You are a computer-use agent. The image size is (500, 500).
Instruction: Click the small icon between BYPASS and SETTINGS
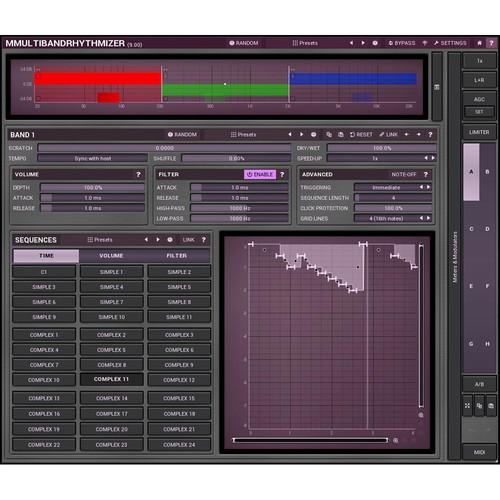425,43
